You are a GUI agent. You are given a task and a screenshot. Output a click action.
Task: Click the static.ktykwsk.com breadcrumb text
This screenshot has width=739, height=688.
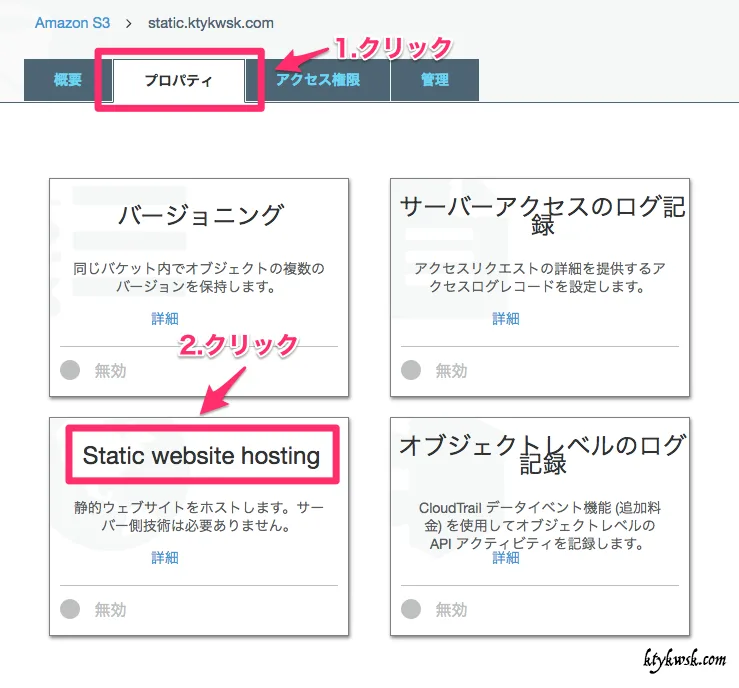[x=211, y=23]
